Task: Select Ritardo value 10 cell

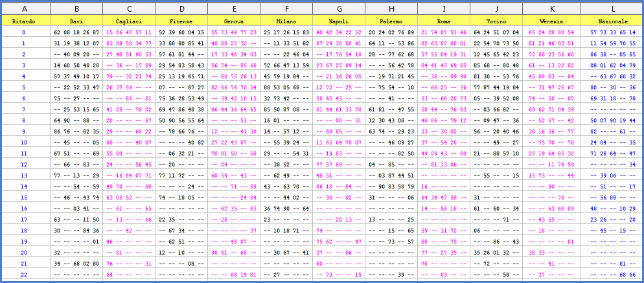Action: 26,142
